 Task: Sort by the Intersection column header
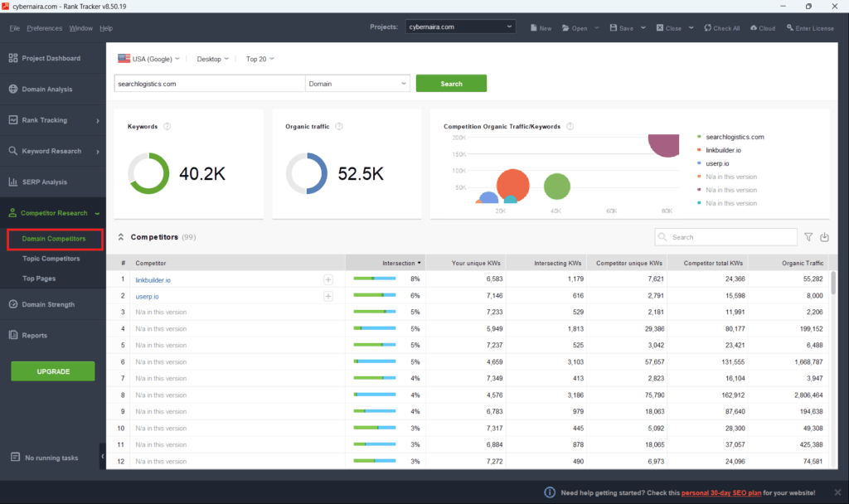[385, 263]
